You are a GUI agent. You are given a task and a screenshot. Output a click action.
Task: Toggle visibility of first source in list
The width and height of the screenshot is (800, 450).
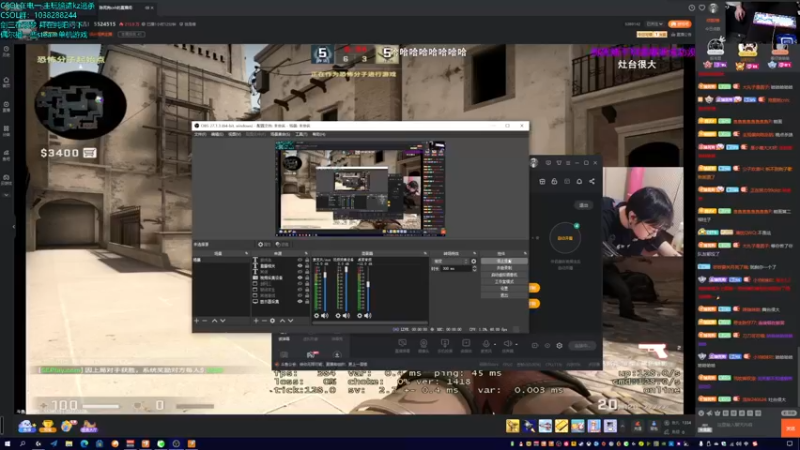300,260
